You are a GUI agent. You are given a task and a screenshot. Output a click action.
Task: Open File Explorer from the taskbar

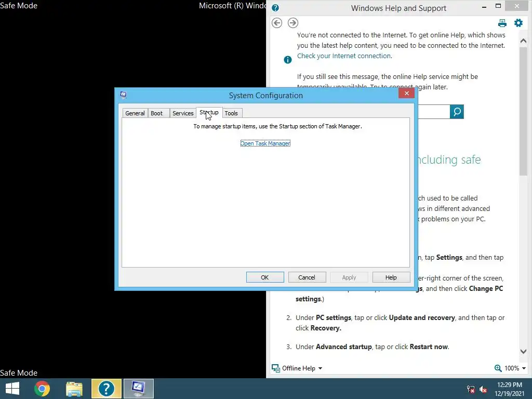pos(74,389)
